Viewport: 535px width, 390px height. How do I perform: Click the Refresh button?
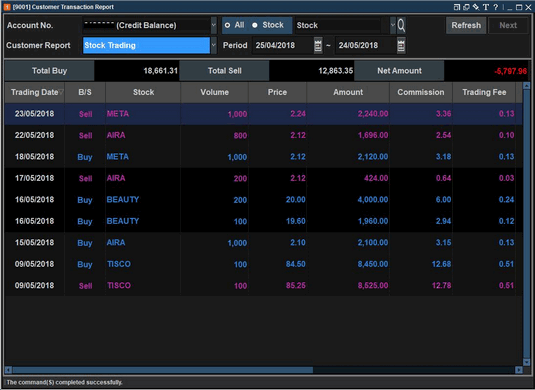tap(466, 25)
